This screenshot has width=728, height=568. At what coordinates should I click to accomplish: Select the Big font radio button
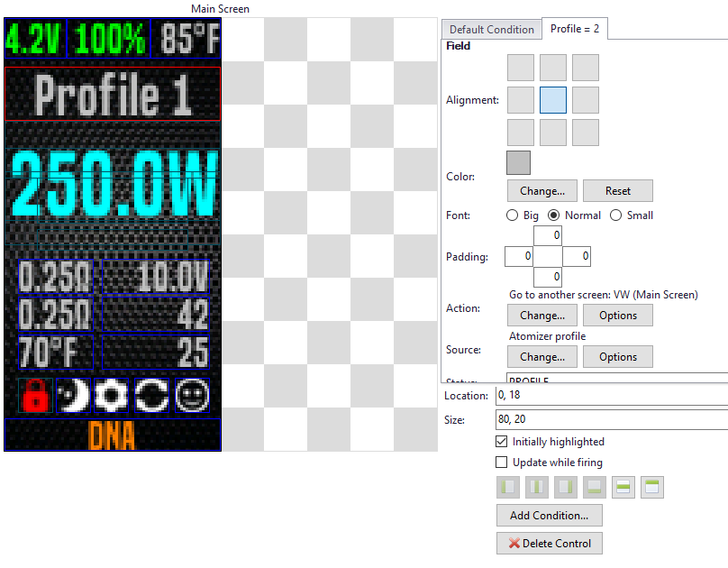pyautogui.click(x=513, y=215)
